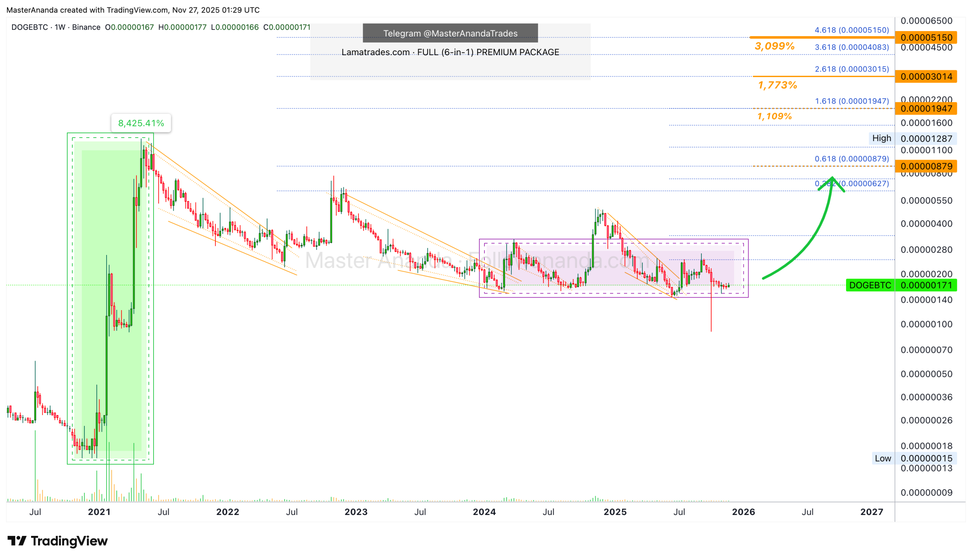Viewport: 972px width, 560px height.
Task: Click the orange 0.00001947 price label
Action: click(x=926, y=109)
